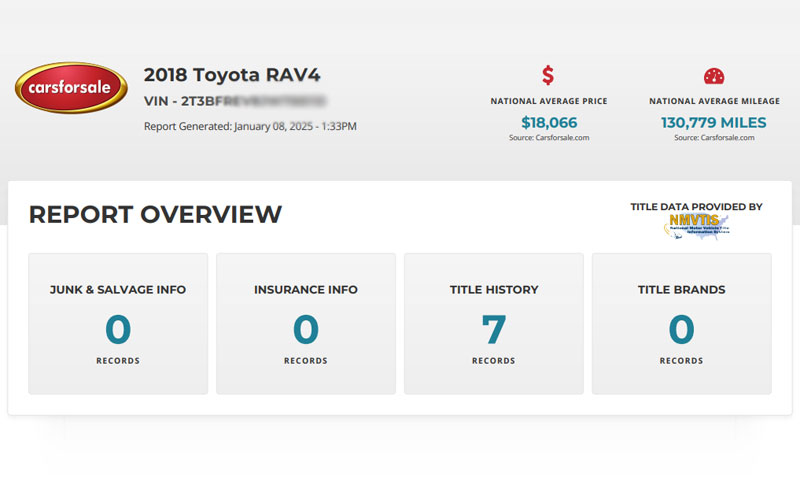
Task: Click the 130,779 MILES value
Action: point(713,123)
